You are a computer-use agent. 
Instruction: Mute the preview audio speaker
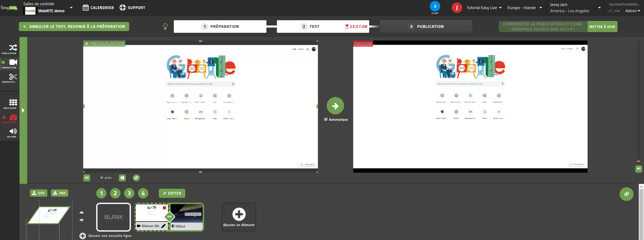click(87, 178)
